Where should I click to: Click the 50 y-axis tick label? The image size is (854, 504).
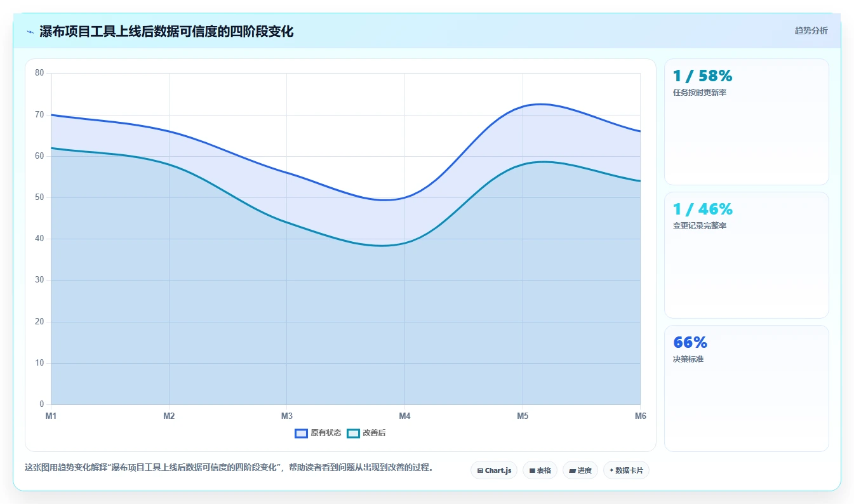click(x=39, y=197)
